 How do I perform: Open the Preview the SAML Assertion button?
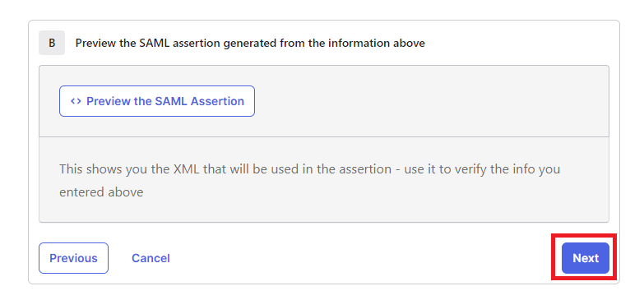(x=157, y=101)
